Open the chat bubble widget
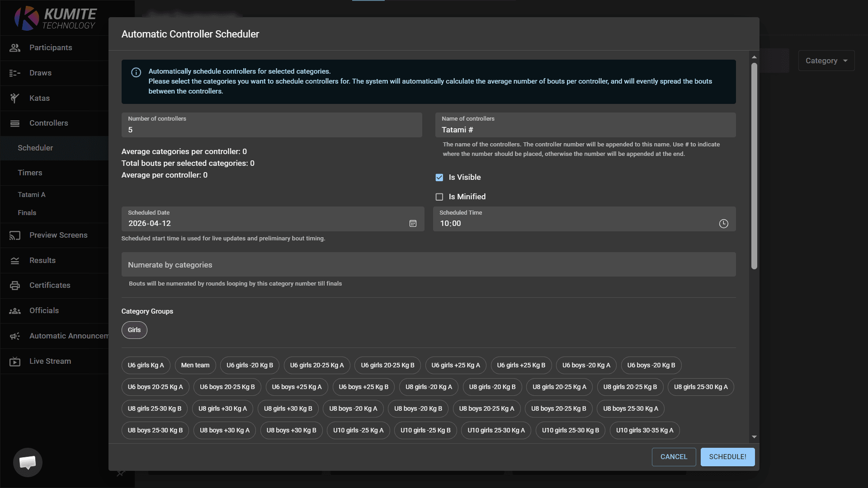 point(28,462)
